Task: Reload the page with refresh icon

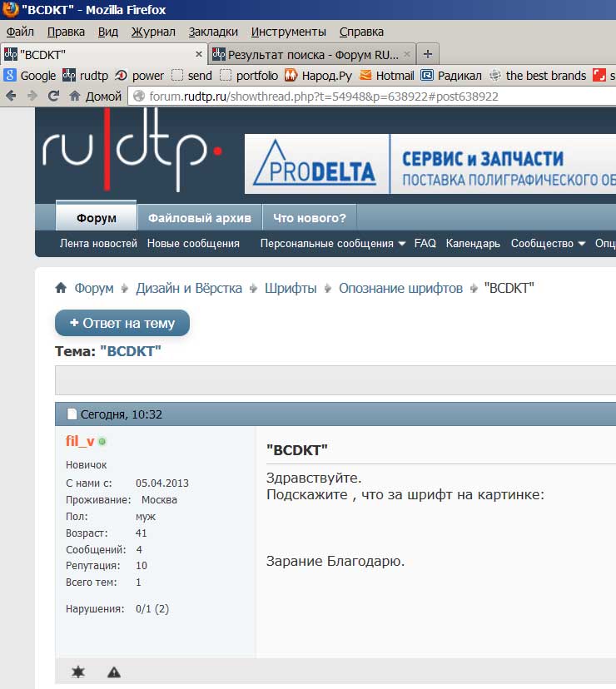Action: (x=53, y=96)
